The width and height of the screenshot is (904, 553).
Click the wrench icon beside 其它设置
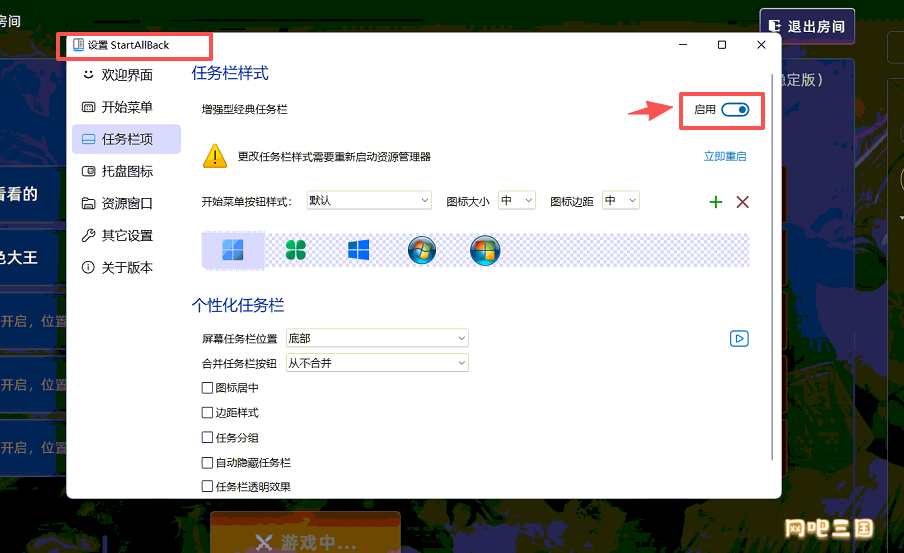click(x=88, y=235)
